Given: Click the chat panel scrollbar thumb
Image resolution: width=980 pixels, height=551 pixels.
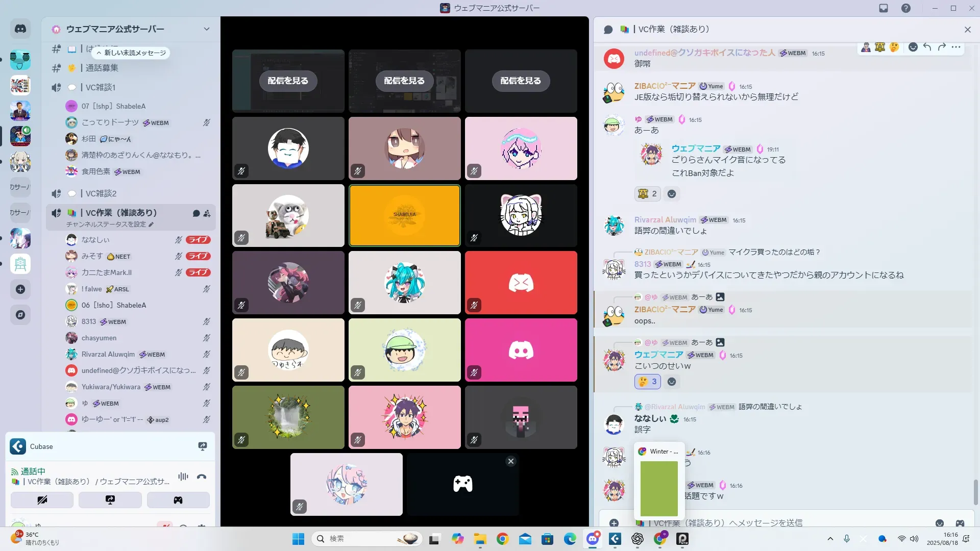Looking at the screenshot, I should (975, 492).
